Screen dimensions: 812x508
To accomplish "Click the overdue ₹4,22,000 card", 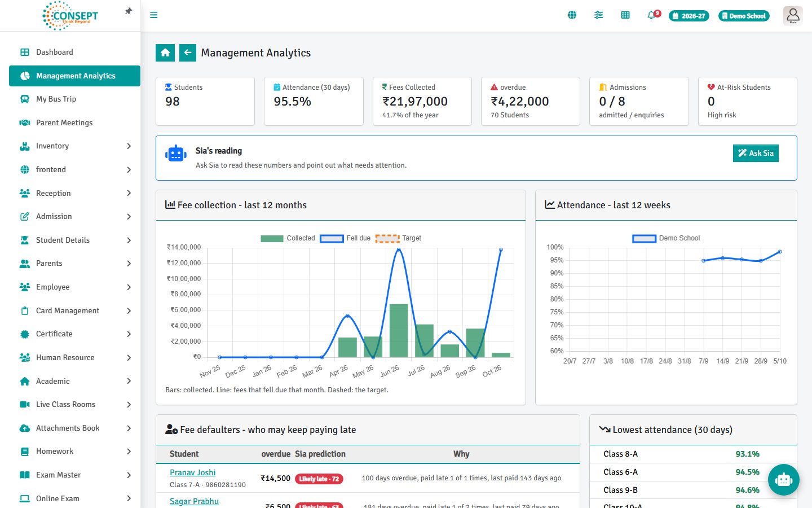I will pos(531,102).
